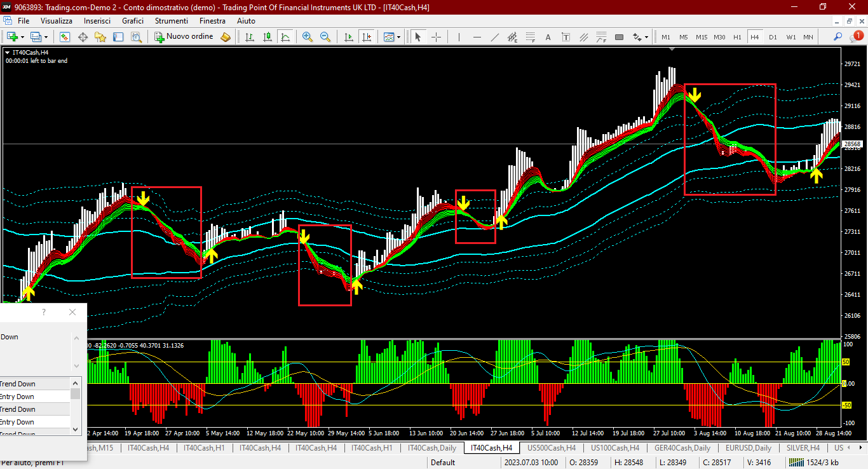Viewport: 868px width, 469px height.
Task: Open the Aiuto menu
Action: 246,21
